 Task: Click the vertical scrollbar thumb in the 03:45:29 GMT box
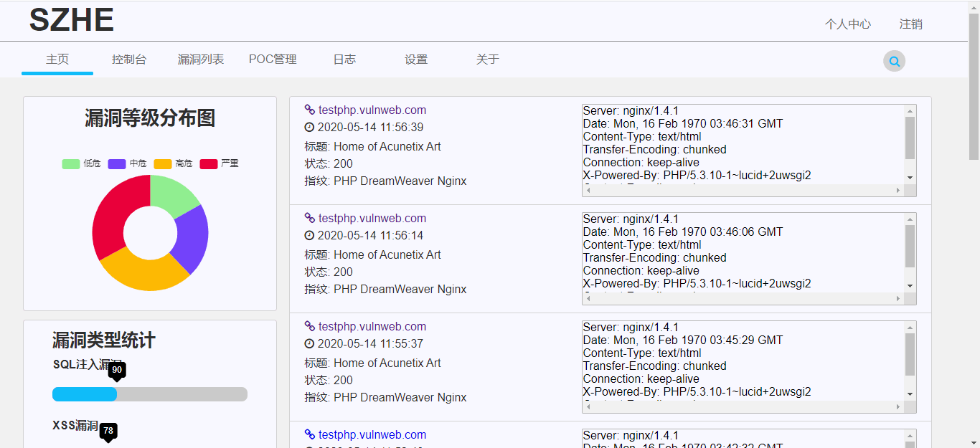tap(910, 355)
